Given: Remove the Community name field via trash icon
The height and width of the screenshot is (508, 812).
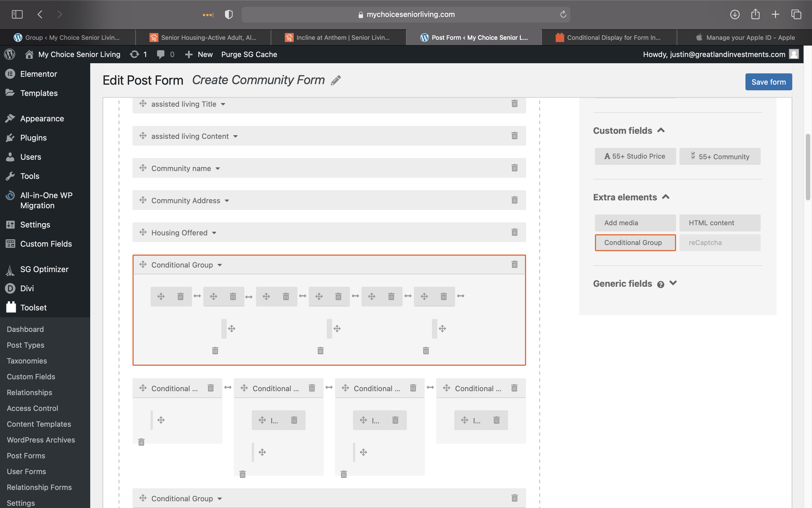Looking at the screenshot, I should [x=514, y=168].
